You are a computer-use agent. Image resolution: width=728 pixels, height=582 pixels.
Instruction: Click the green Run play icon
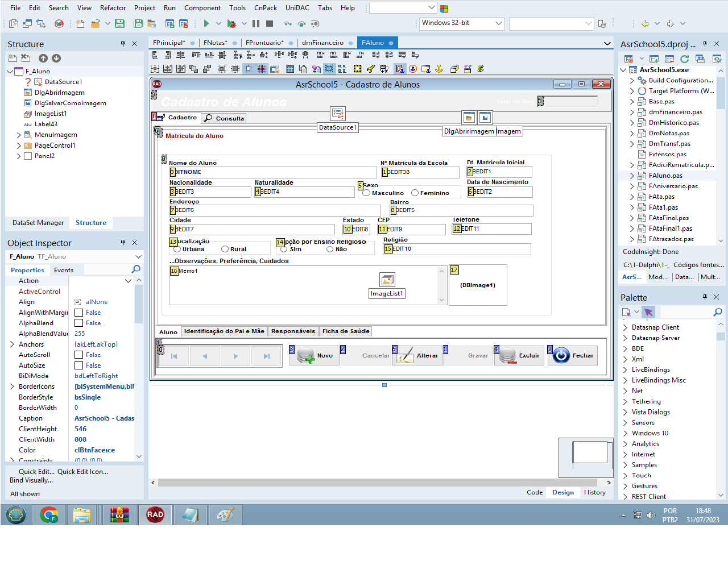coord(206,23)
